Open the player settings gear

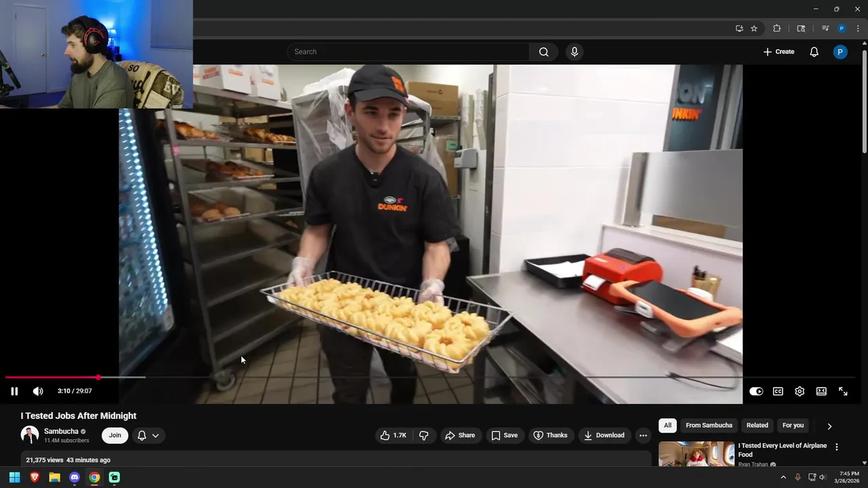click(x=800, y=391)
